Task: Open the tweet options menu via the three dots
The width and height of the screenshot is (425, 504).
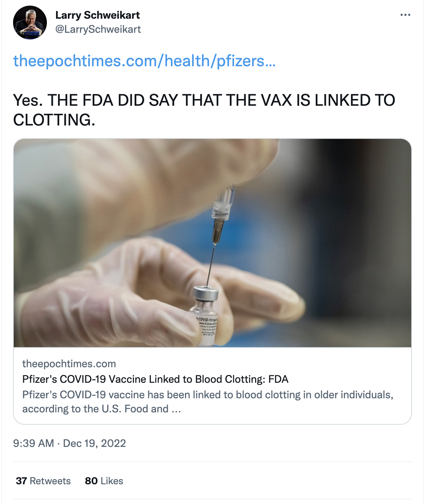Action: pos(406,15)
